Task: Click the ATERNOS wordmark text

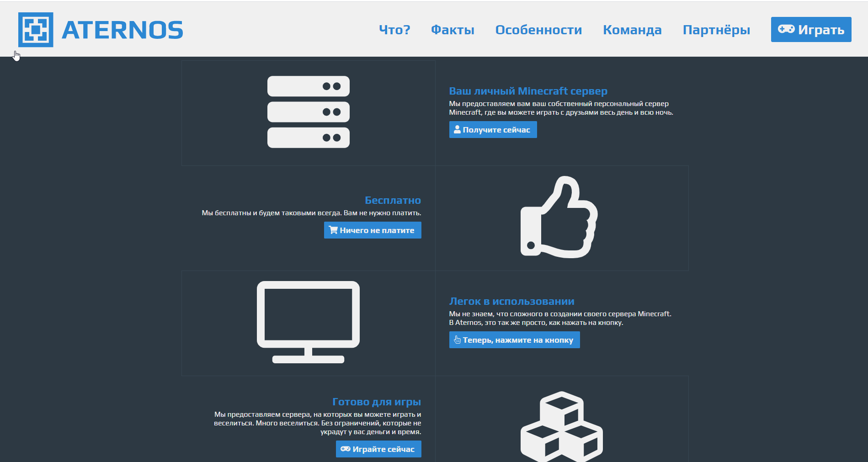Action: (122, 30)
